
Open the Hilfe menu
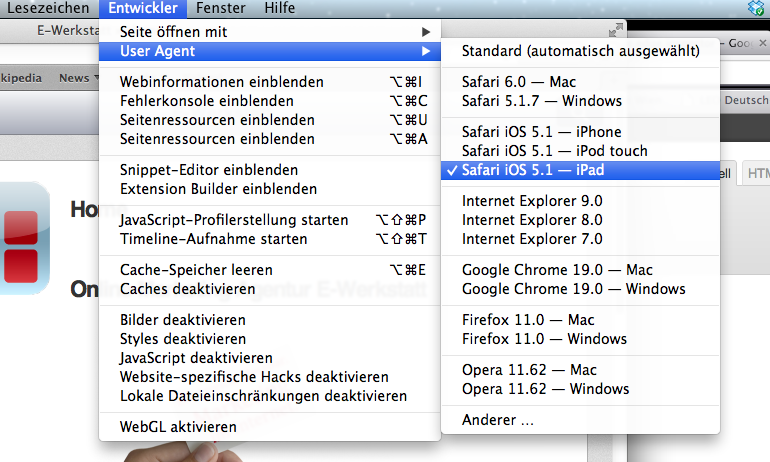[279, 8]
